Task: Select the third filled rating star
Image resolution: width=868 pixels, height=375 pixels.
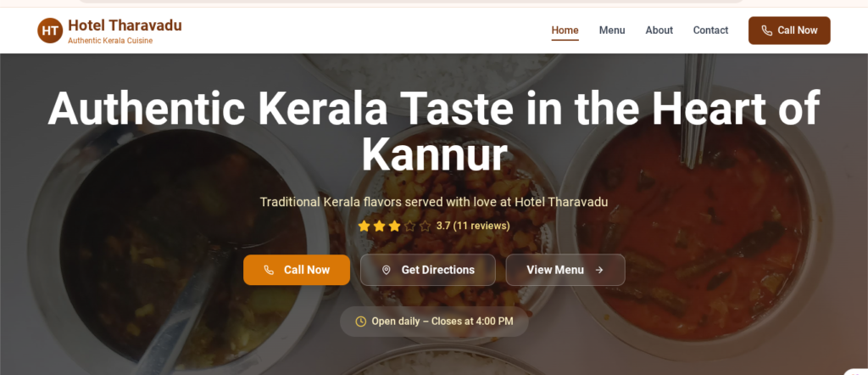Action: 394,226
